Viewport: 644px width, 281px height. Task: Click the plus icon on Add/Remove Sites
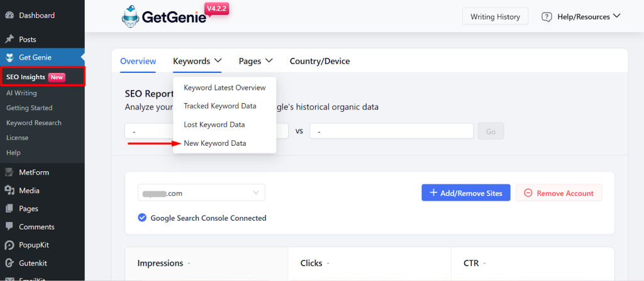point(433,192)
